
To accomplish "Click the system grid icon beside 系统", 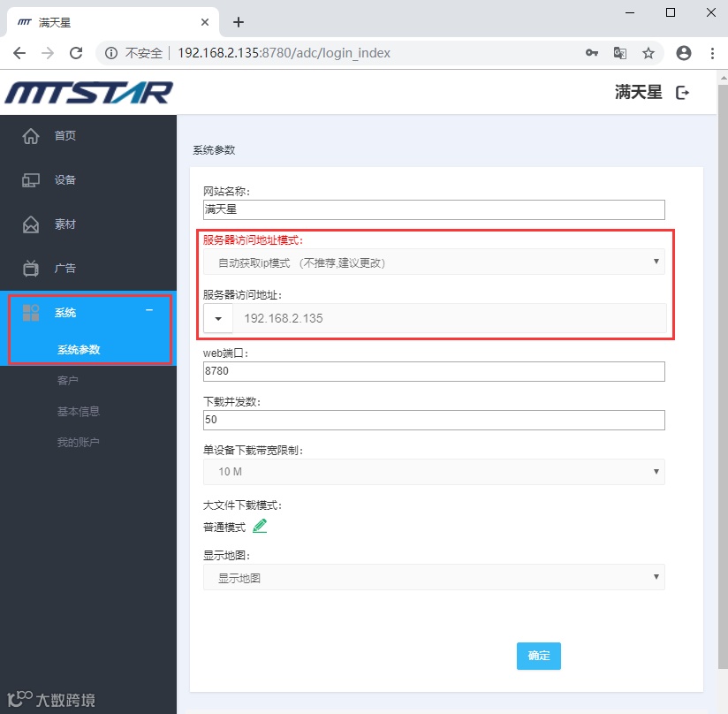I will pos(31,313).
